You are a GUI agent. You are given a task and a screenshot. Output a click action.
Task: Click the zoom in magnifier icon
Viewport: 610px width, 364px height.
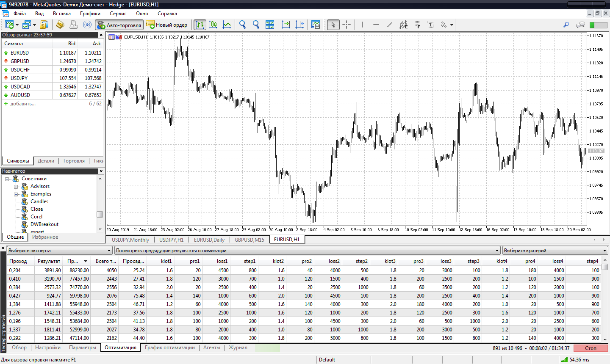[x=242, y=25]
